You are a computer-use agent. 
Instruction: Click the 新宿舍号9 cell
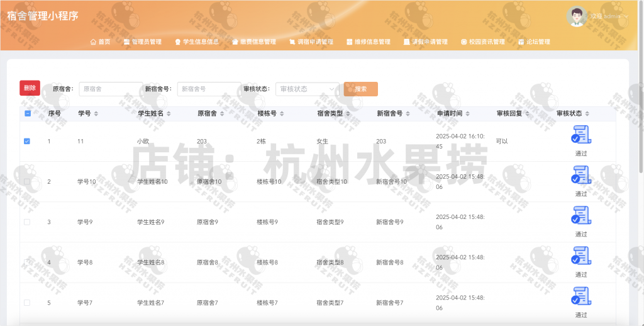[x=390, y=222]
